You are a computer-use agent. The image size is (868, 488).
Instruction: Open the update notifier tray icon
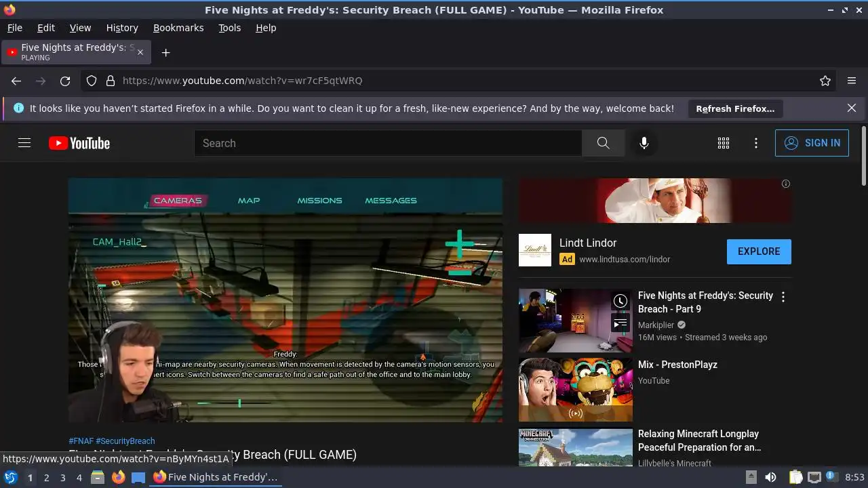831,477
